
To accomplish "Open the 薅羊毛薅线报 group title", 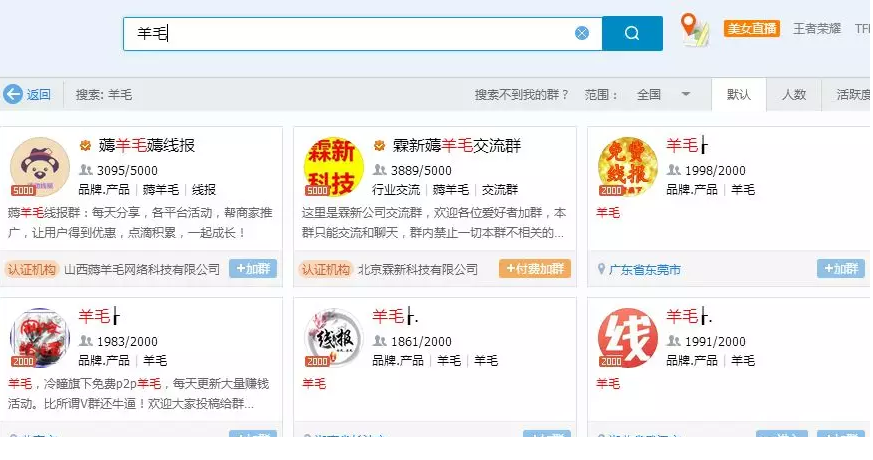I will tap(147, 146).
